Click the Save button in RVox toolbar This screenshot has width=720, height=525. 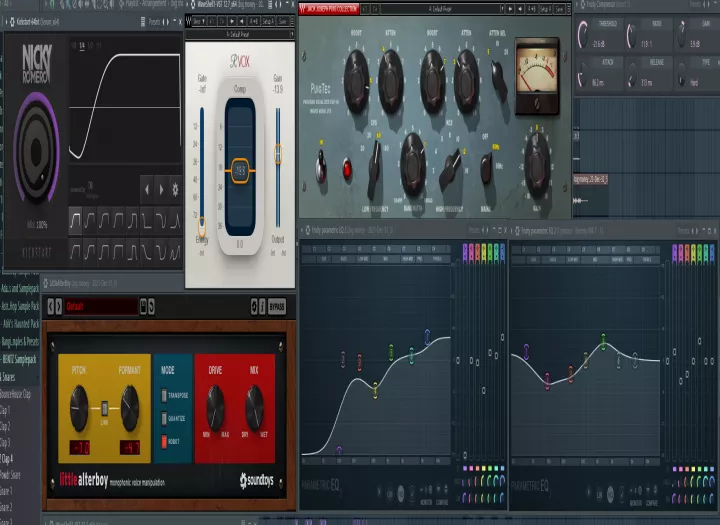[x=282, y=21]
